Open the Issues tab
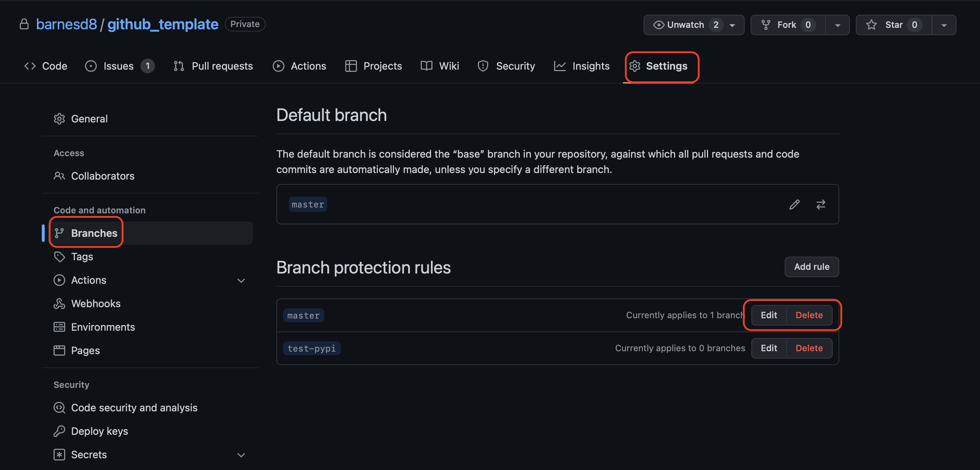This screenshot has width=980, height=470. [120, 66]
